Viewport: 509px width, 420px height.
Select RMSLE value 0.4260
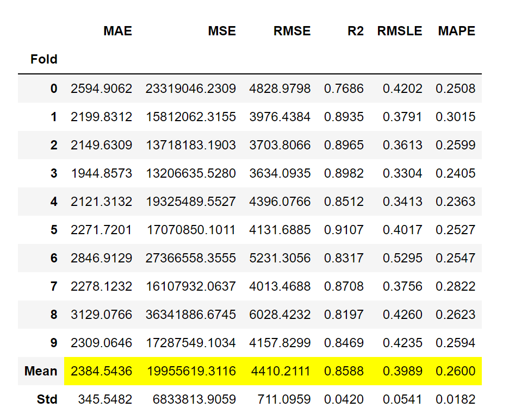tap(402, 315)
